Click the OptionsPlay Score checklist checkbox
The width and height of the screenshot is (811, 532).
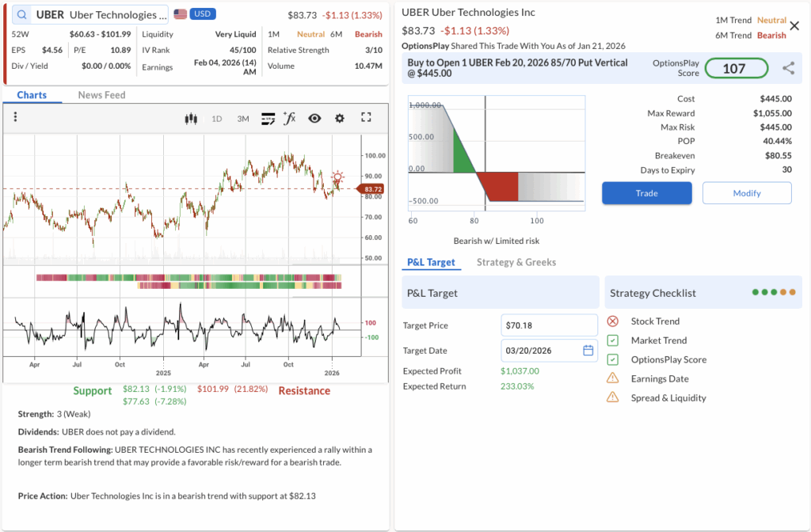[x=613, y=359]
